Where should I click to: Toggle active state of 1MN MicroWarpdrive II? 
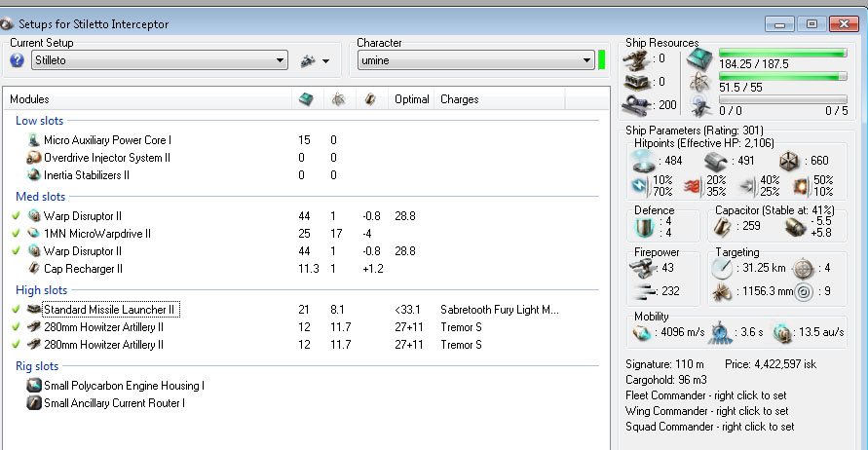point(16,234)
